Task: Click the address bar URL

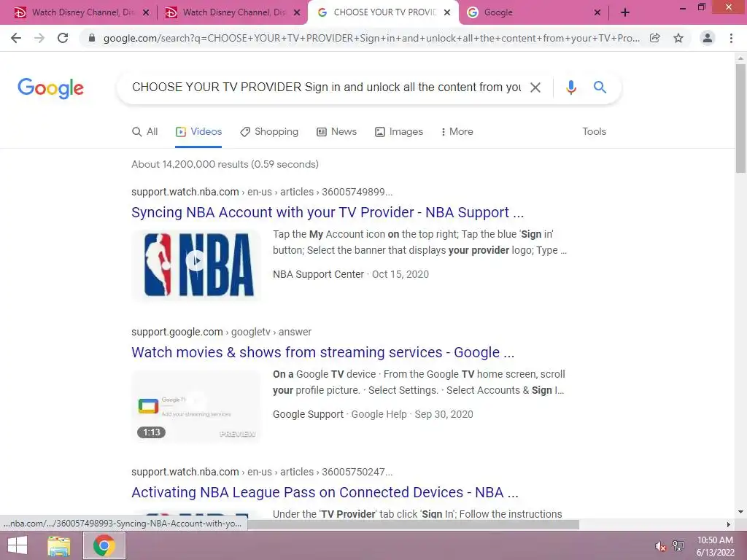Action: pos(371,38)
